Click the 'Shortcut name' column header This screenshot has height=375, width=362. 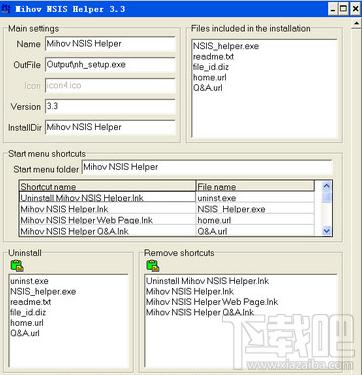[x=107, y=186]
